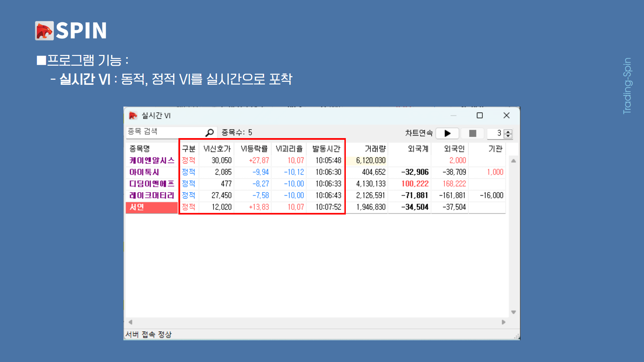Sort by the 발동시간 column header
This screenshot has height=362, width=644.
[x=326, y=148]
